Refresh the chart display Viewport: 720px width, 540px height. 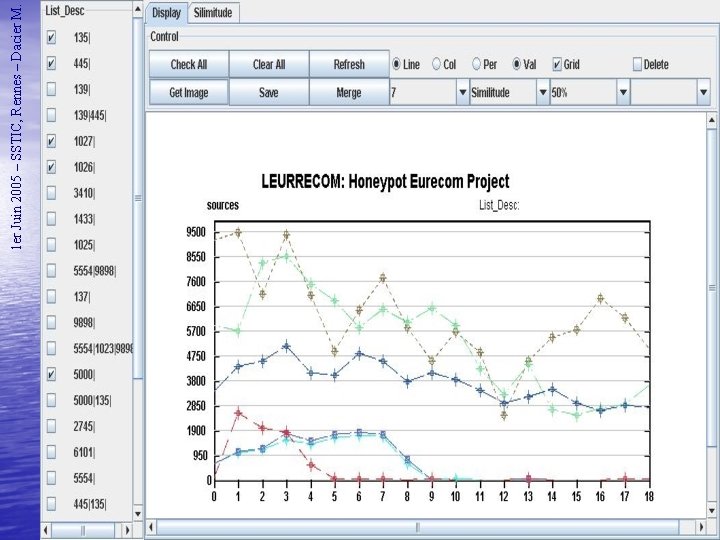coord(349,64)
